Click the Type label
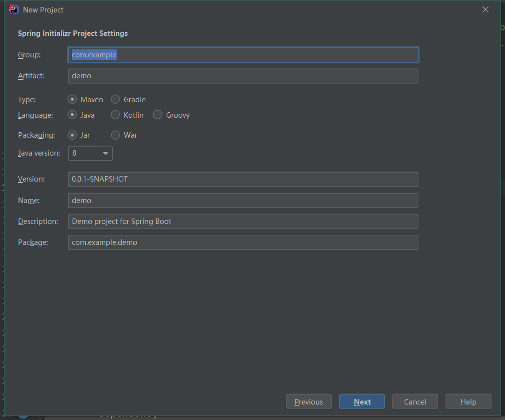Image resolution: width=505 pixels, height=420 pixels. (x=27, y=100)
